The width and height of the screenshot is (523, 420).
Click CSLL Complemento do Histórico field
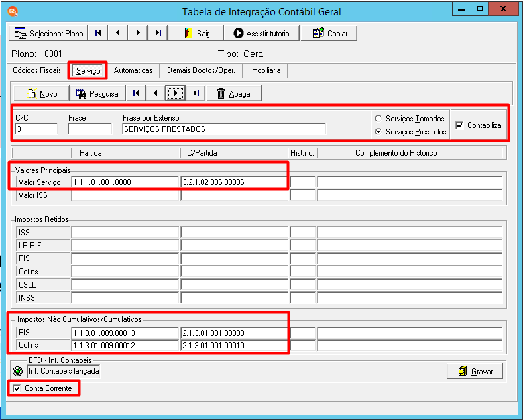click(410, 285)
